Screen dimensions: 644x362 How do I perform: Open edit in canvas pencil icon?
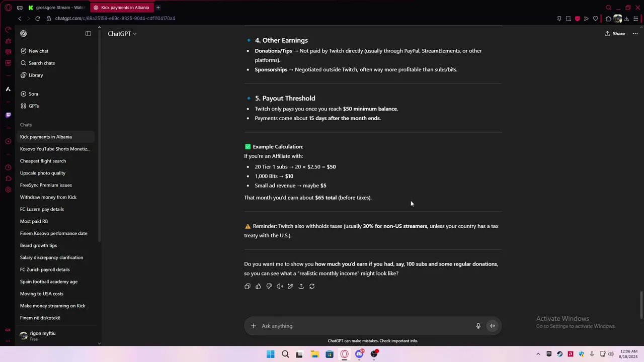(290, 286)
